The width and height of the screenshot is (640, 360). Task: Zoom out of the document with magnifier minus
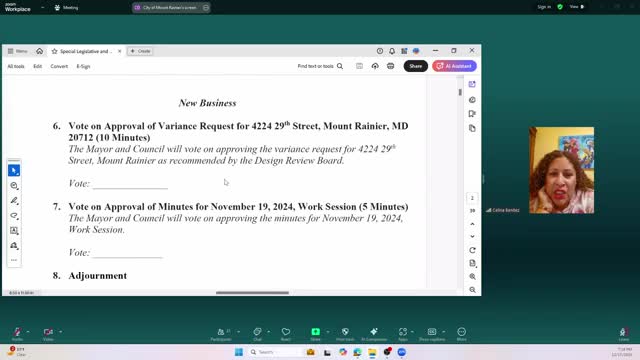click(472, 290)
